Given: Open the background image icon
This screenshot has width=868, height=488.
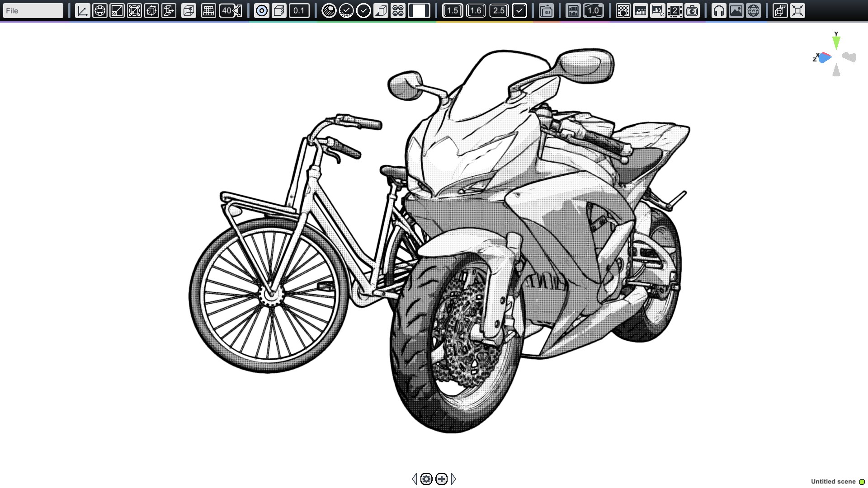Looking at the screenshot, I should [736, 10].
